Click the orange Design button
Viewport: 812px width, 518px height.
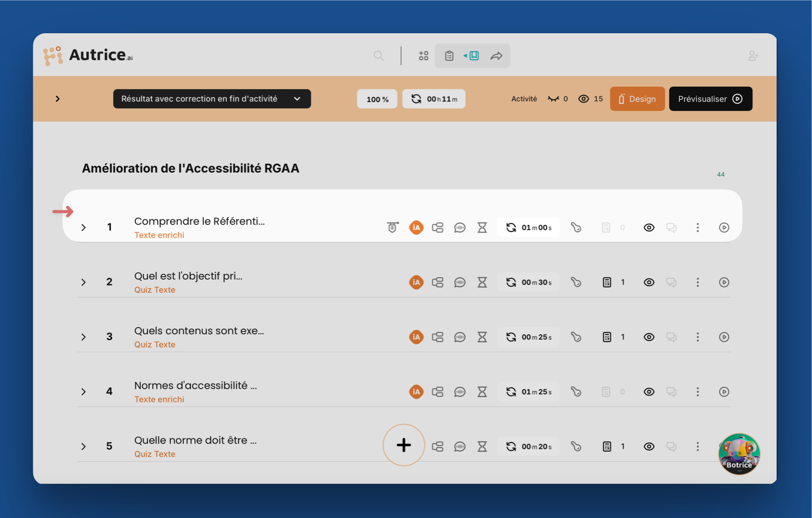pyautogui.click(x=637, y=99)
